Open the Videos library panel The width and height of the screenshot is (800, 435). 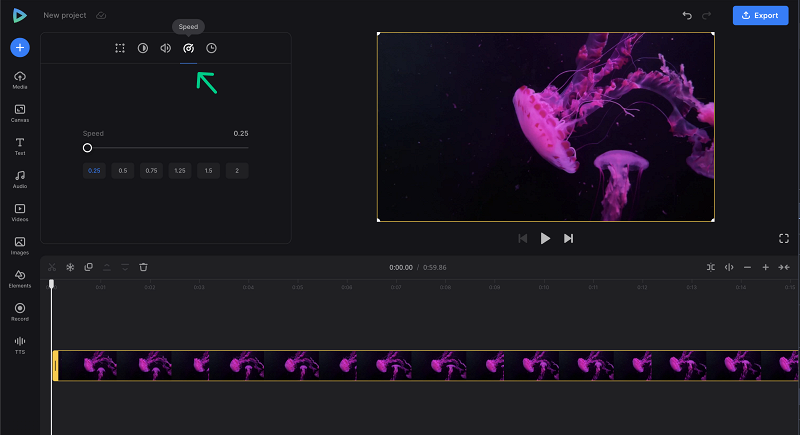(20, 213)
